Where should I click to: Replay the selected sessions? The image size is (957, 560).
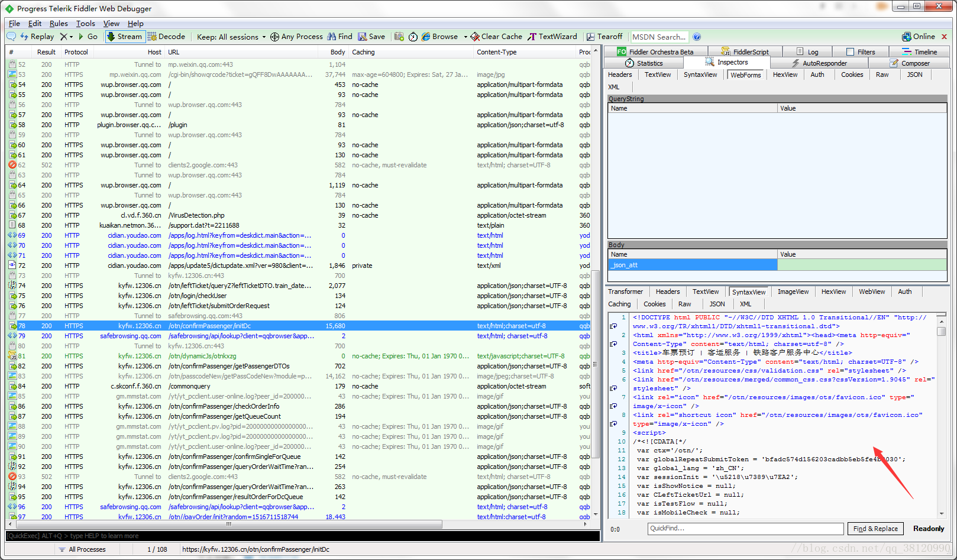pyautogui.click(x=37, y=37)
